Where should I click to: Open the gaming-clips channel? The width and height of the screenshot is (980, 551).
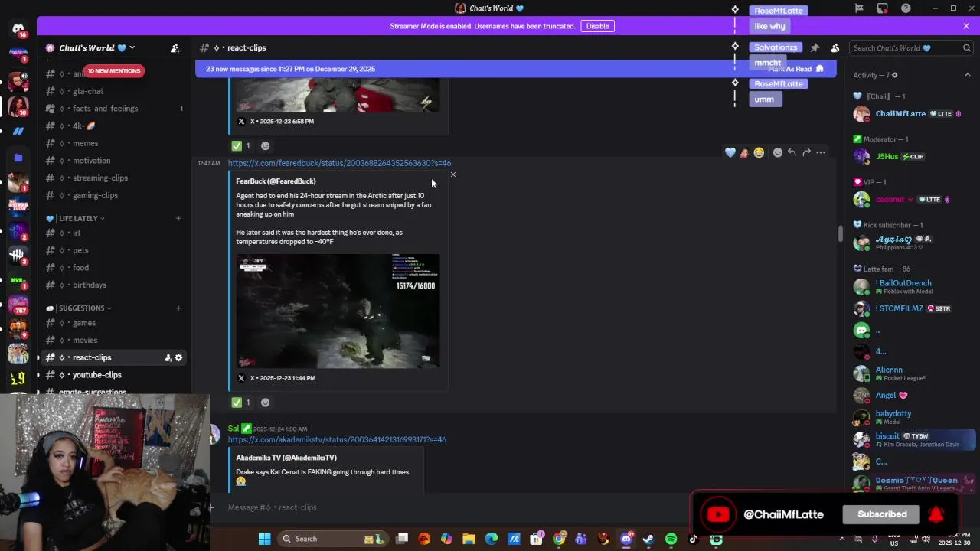pos(115,195)
